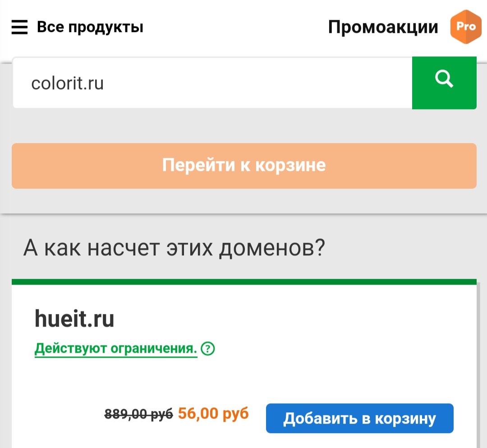487x448 pixels.
Task: Select the hueit.ru domain name
Action: pyautogui.click(x=74, y=319)
